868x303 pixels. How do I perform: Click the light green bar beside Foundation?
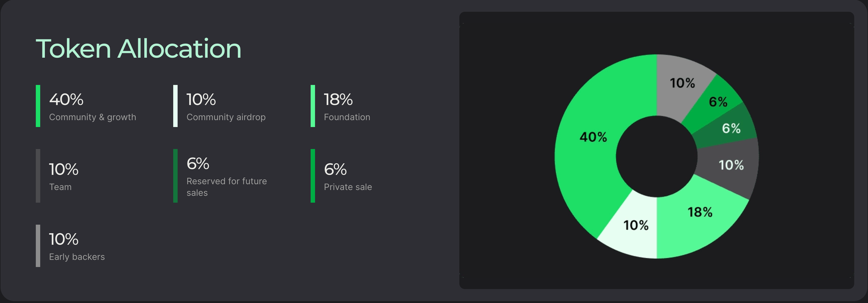click(x=312, y=106)
